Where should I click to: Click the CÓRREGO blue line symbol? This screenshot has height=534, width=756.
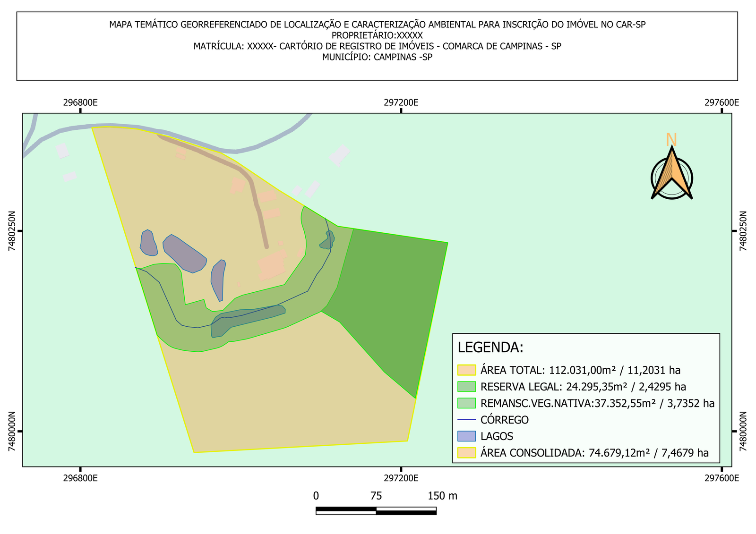466,420
